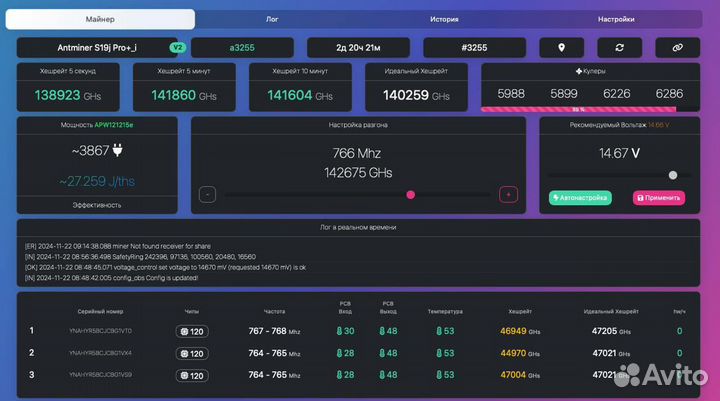Click the overclock frequency slider handle
This screenshot has height=401, width=720.
point(410,195)
